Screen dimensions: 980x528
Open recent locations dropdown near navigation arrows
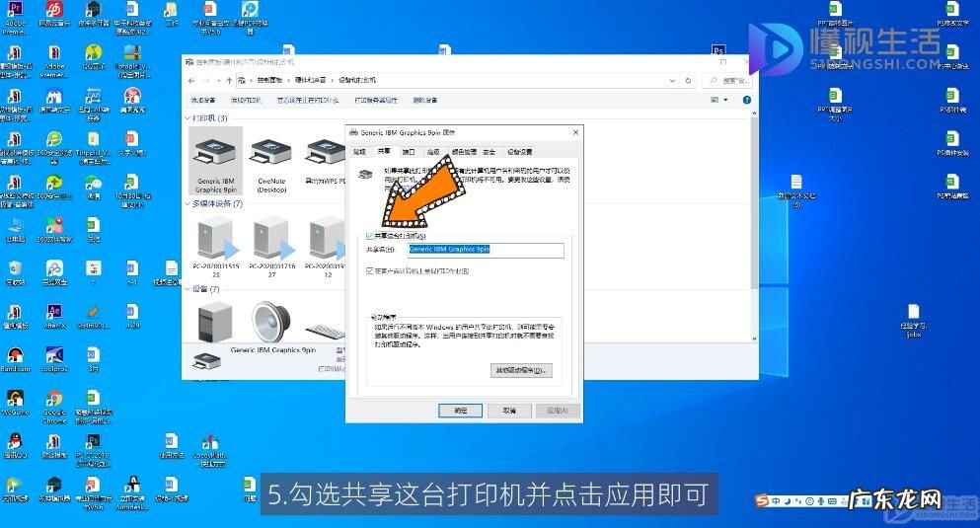tap(218, 81)
